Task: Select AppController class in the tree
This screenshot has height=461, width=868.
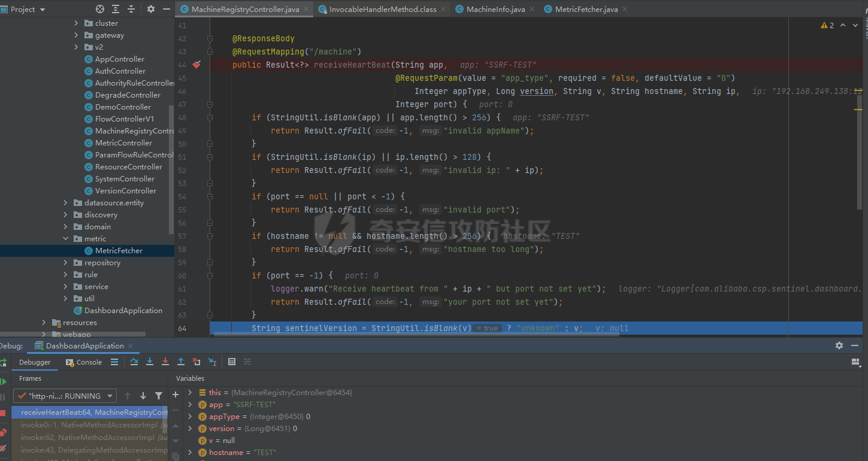Action: (114, 59)
